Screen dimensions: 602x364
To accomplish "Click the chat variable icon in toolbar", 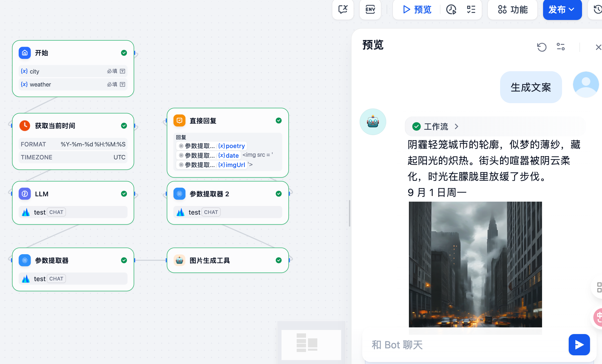I will pos(343,9).
